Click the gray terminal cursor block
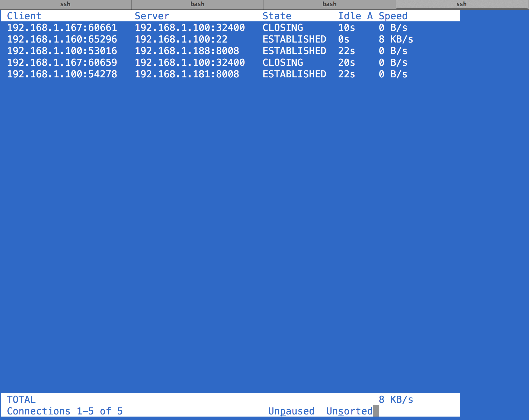 tap(376, 411)
